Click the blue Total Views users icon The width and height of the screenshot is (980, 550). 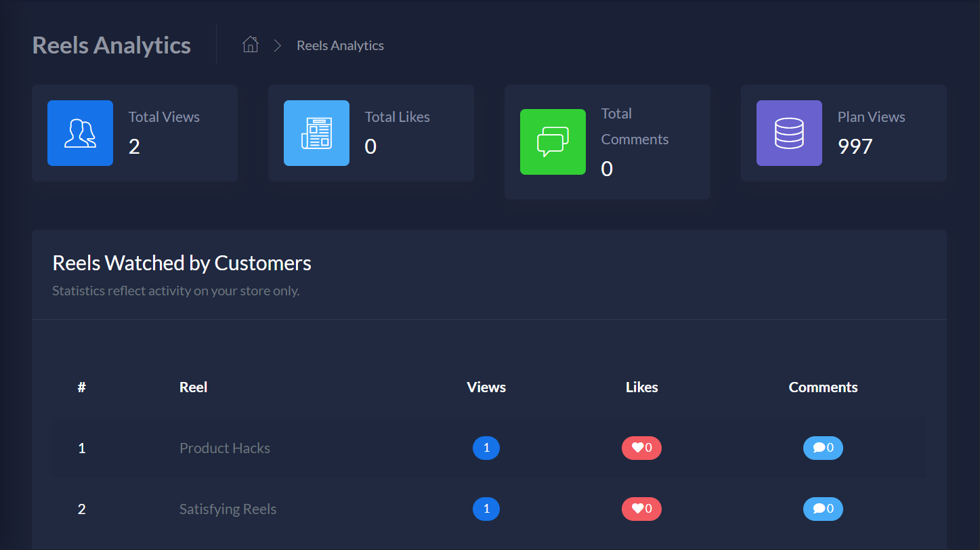[80, 133]
